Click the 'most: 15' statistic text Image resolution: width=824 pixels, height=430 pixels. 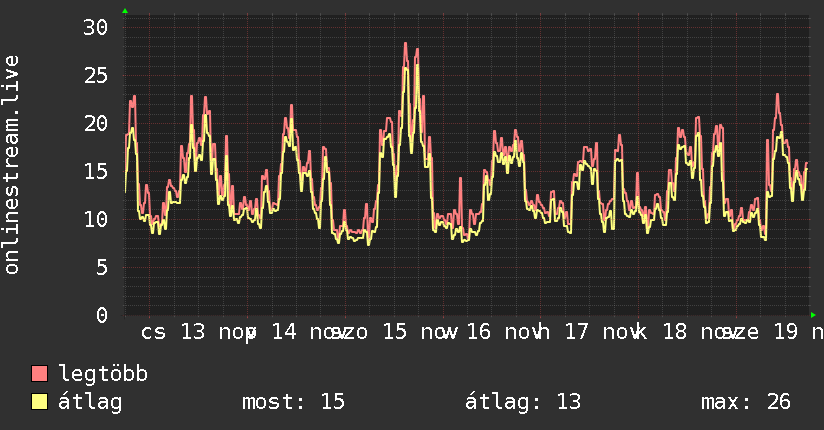click(x=293, y=402)
